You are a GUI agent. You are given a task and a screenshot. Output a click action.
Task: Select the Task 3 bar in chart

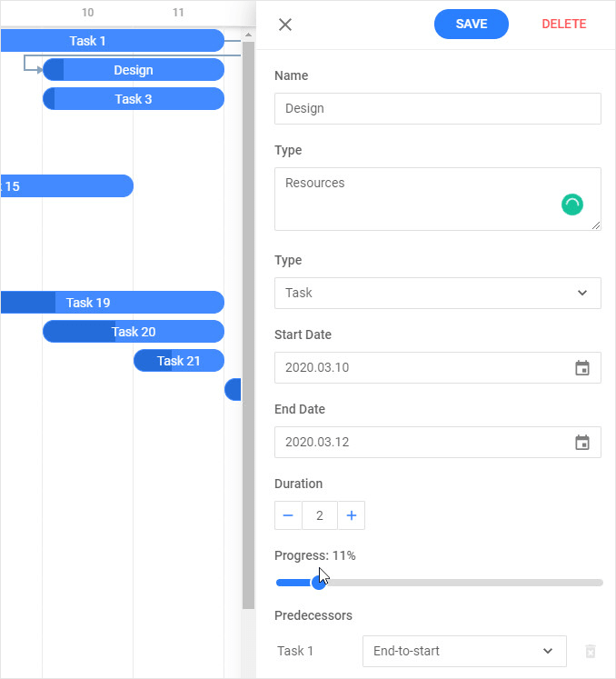point(134,99)
